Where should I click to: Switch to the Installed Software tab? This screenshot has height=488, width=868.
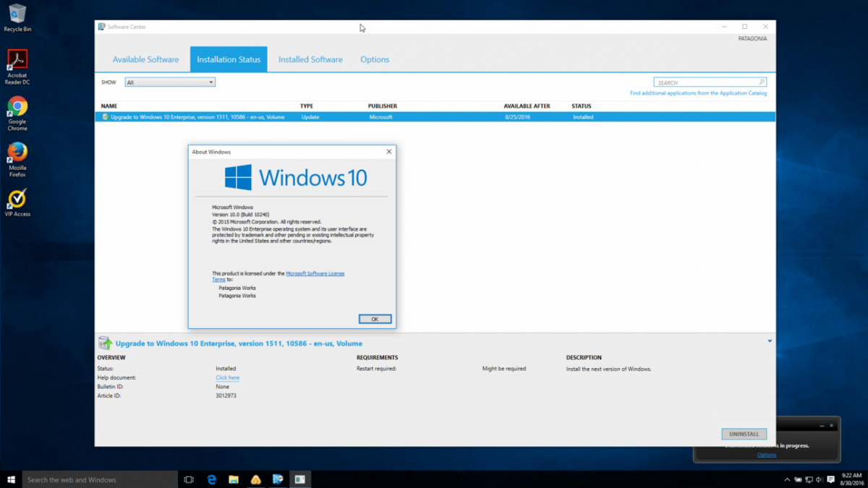click(x=310, y=59)
